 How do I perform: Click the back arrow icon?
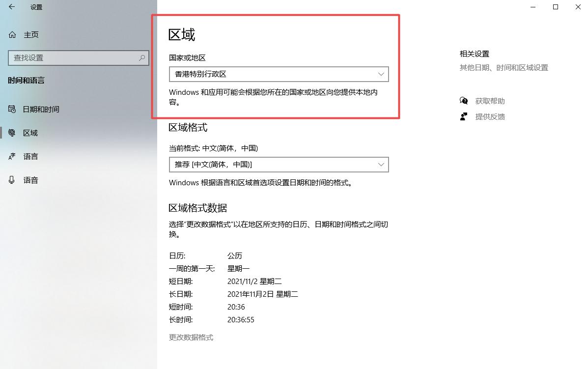(11, 7)
